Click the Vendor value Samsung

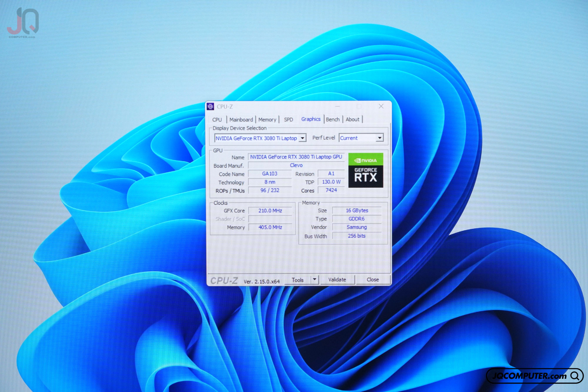point(357,227)
